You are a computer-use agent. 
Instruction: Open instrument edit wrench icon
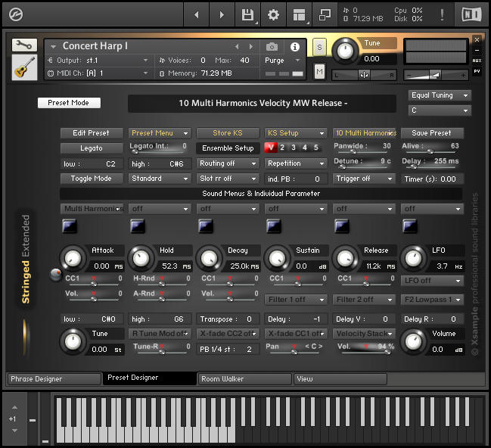(24, 45)
